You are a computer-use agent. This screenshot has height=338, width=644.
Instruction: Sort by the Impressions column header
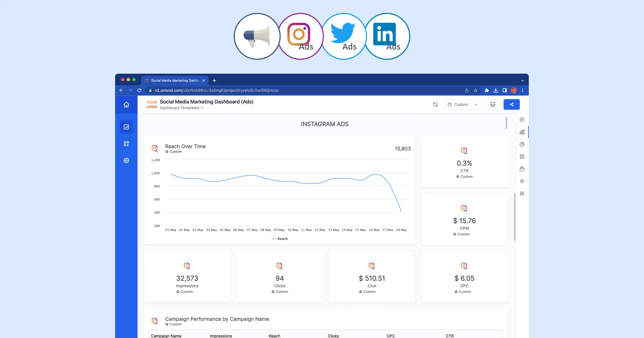[221, 336]
